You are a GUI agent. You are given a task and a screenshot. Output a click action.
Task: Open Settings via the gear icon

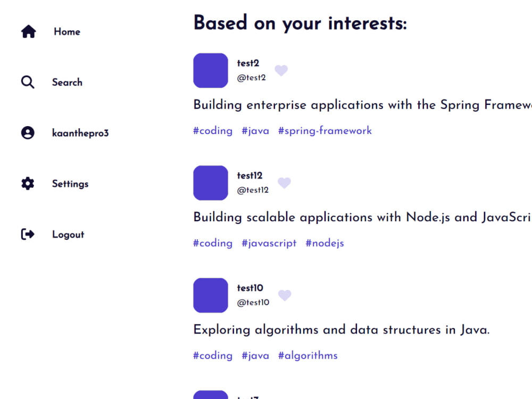tap(28, 183)
